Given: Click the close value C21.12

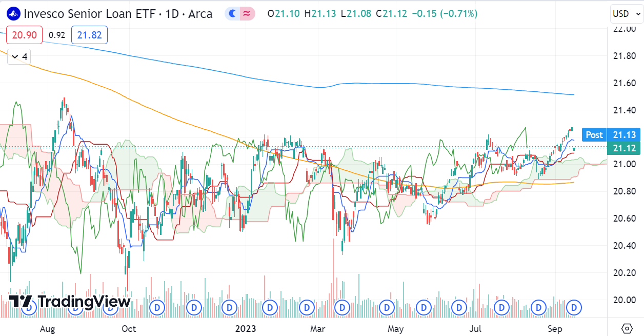Looking at the screenshot, I should point(392,14).
